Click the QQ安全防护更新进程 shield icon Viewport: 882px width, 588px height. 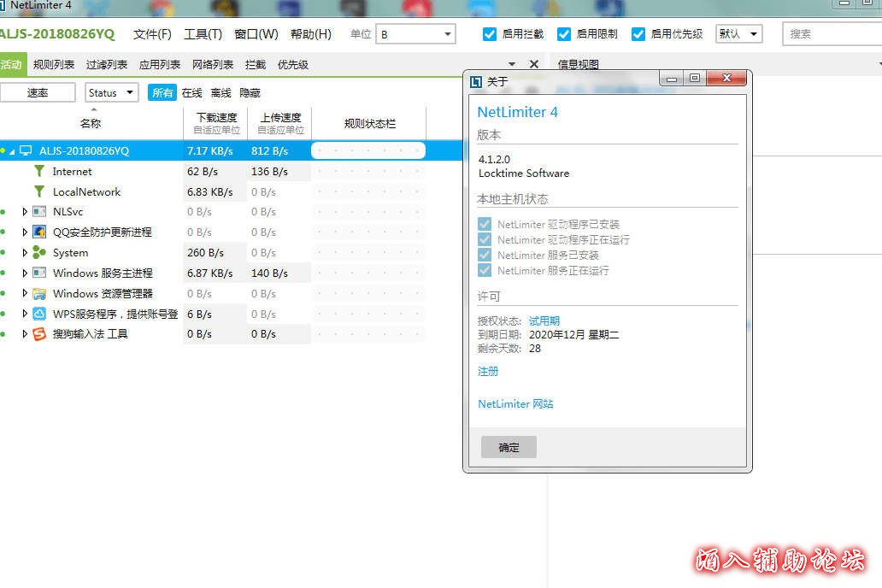click(39, 232)
